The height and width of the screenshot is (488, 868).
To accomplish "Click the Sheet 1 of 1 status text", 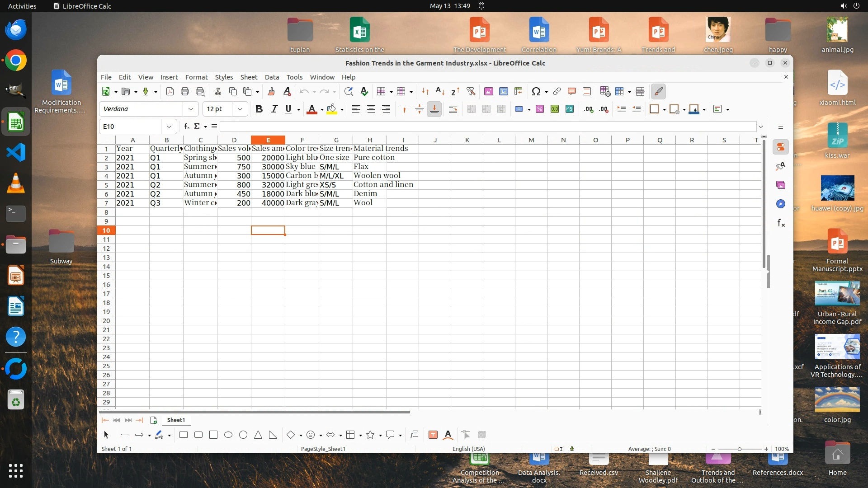I will click(x=117, y=449).
